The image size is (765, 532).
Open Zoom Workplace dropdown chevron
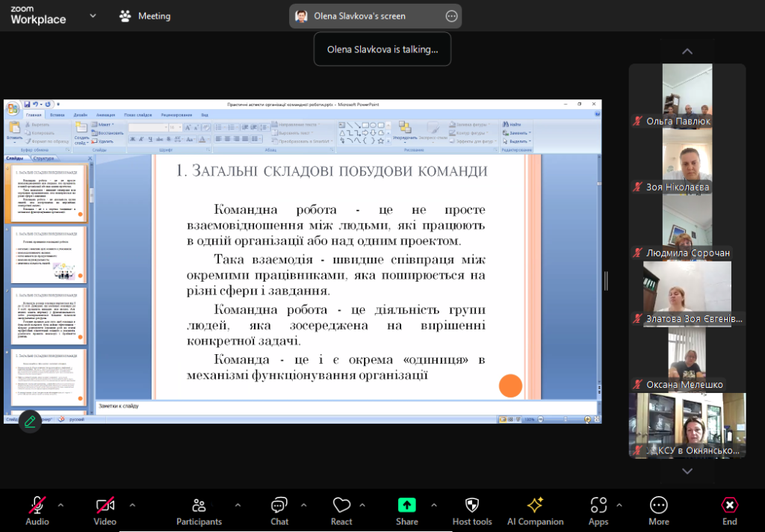93,15
